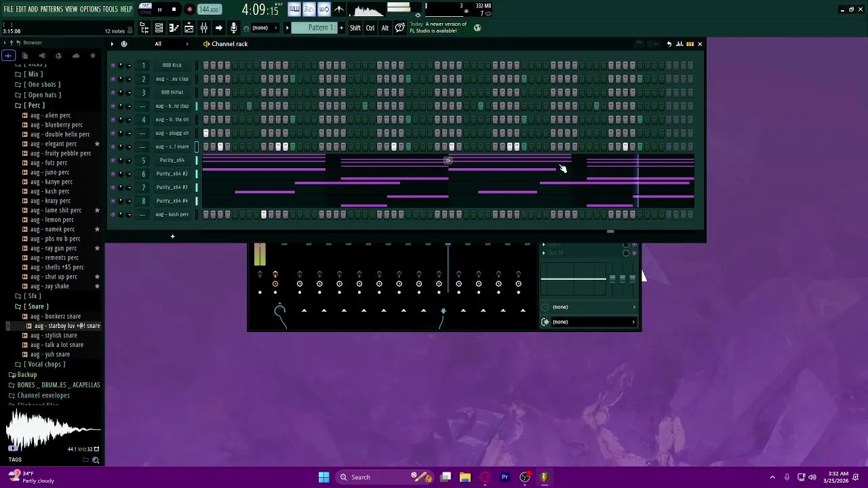Click the 808 HiHat channel button
The image size is (868, 488).
[172, 92]
